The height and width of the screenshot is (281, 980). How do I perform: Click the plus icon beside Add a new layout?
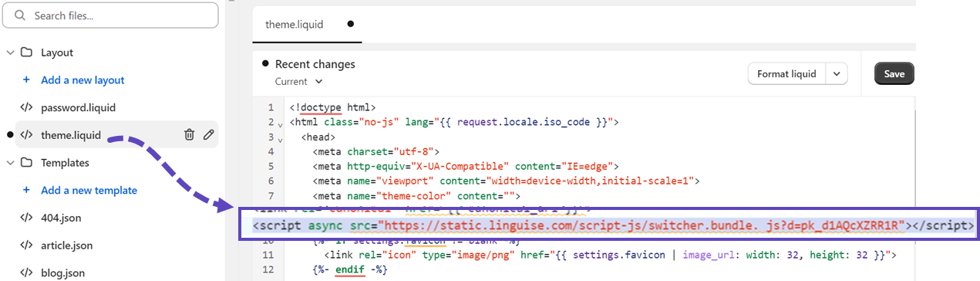click(x=26, y=80)
